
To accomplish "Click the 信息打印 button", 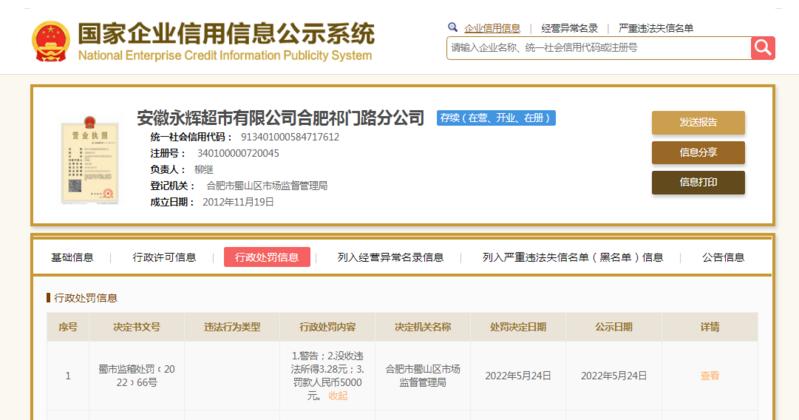I will pos(698,182).
